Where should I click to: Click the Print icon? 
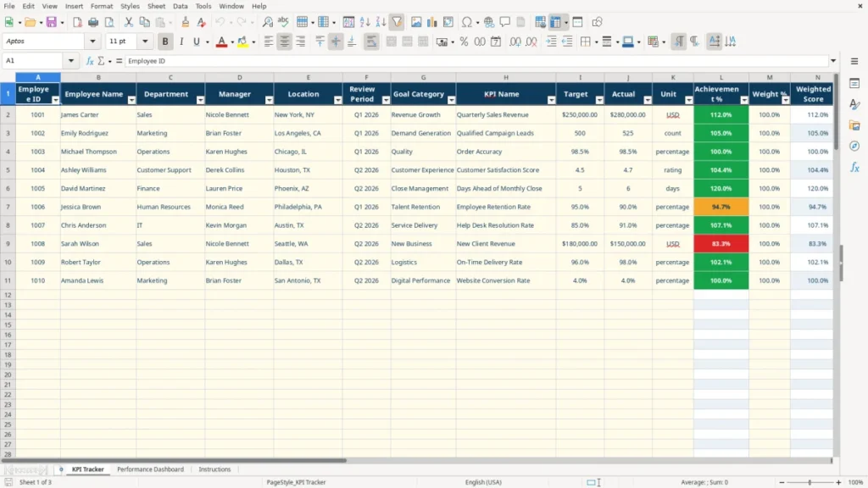pos(93,22)
